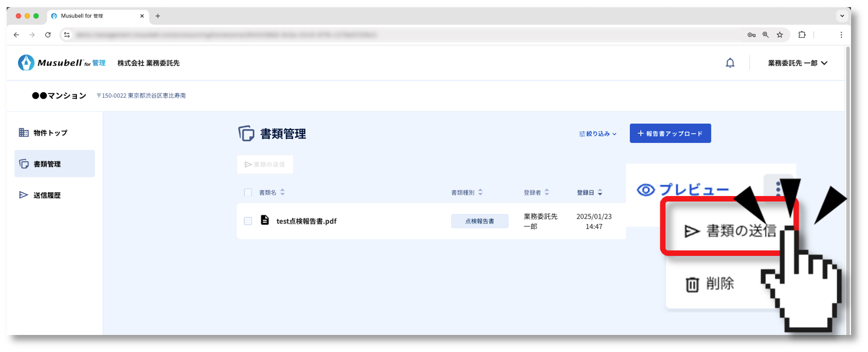Click the PDF file icon for test点検報告書
The height and width of the screenshot is (352, 868).
pyautogui.click(x=265, y=220)
